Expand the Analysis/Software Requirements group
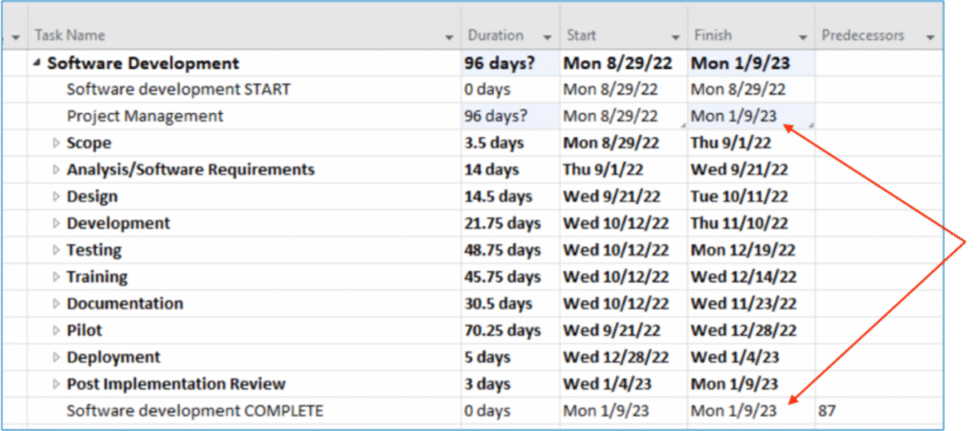The height and width of the screenshot is (431, 980). [x=56, y=170]
